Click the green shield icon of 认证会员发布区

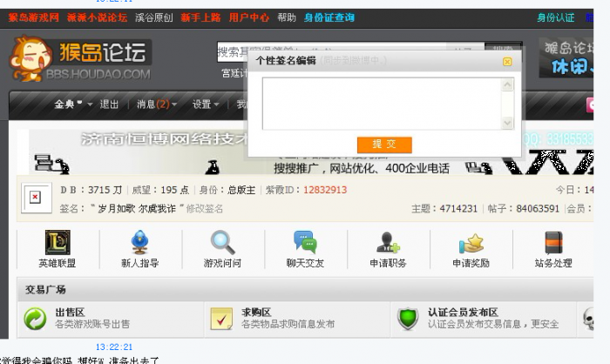point(408,319)
